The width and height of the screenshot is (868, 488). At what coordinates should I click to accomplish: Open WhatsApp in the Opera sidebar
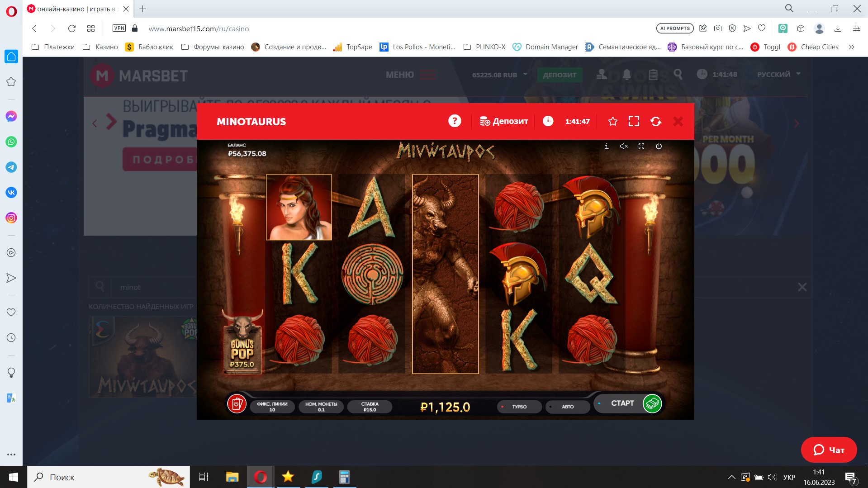[11, 142]
